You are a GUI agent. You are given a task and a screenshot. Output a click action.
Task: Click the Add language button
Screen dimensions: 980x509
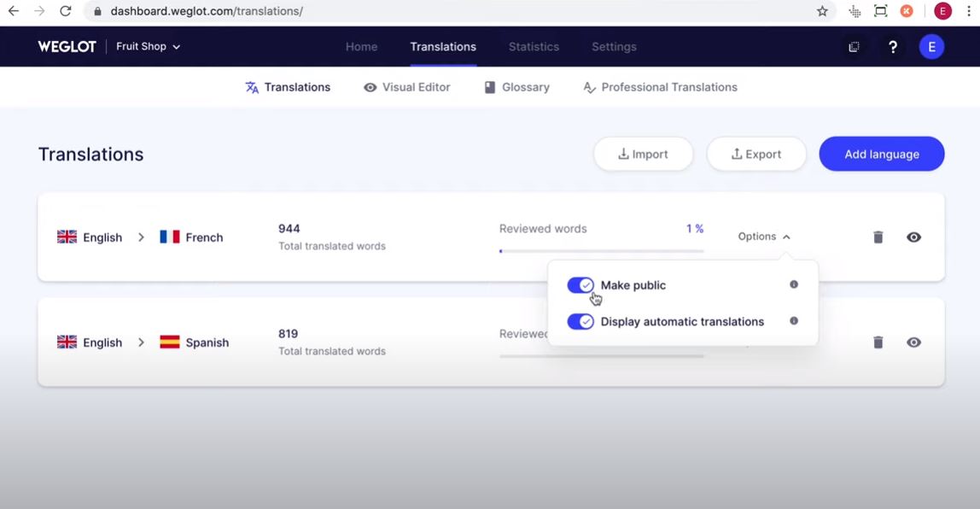click(882, 154)
